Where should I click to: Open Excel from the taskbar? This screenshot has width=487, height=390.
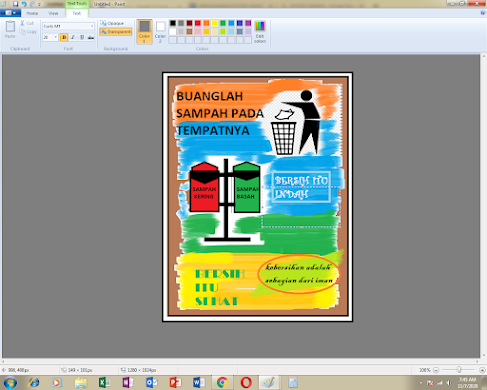tap(104, 382)
